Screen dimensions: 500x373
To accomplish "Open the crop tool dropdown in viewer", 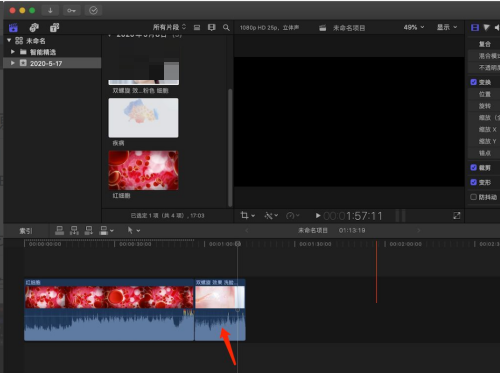I will (x=248, y=216).
